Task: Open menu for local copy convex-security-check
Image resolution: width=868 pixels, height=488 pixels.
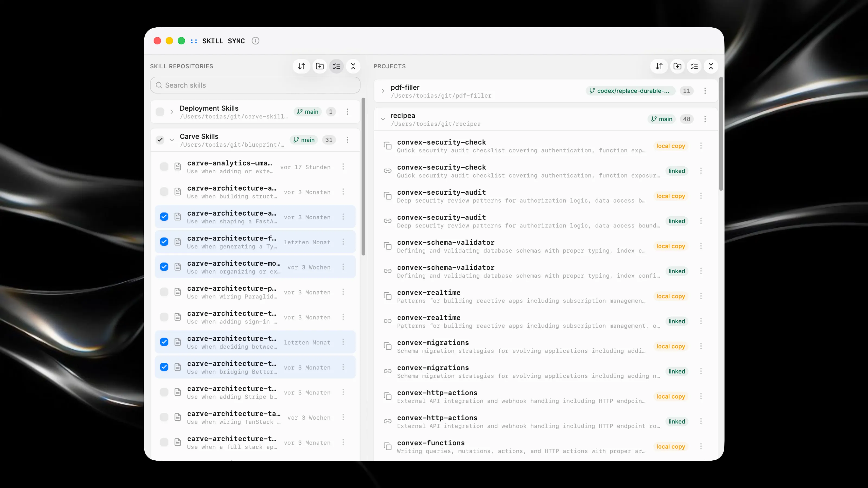Action: [x=701, y=146]
